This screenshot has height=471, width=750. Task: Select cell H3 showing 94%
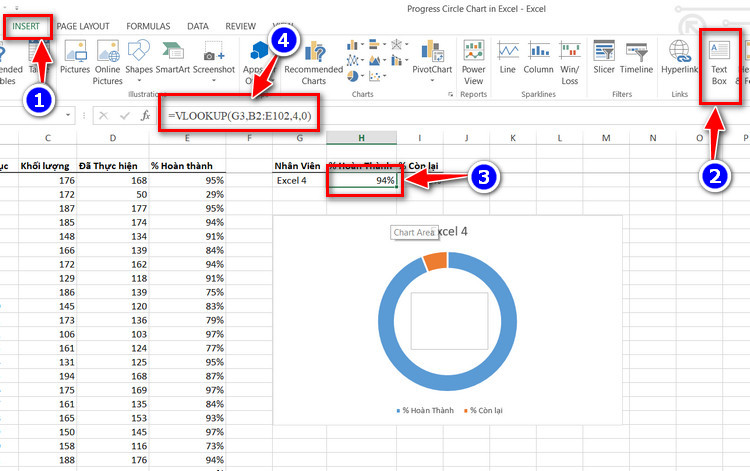click(x=363, y=181)
